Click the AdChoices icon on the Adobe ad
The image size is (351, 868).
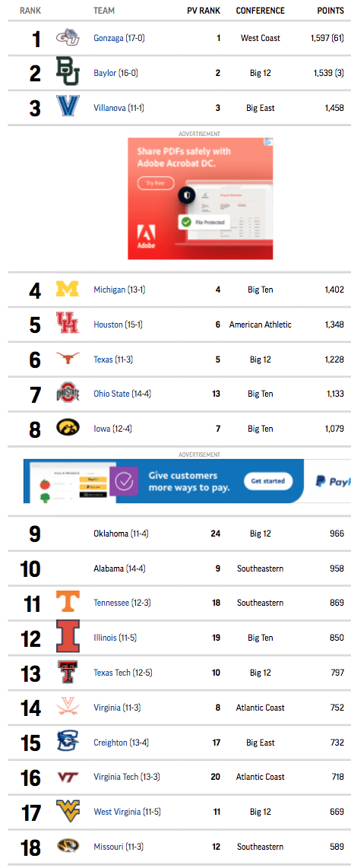pyautogui.click(x=268, y=142)
